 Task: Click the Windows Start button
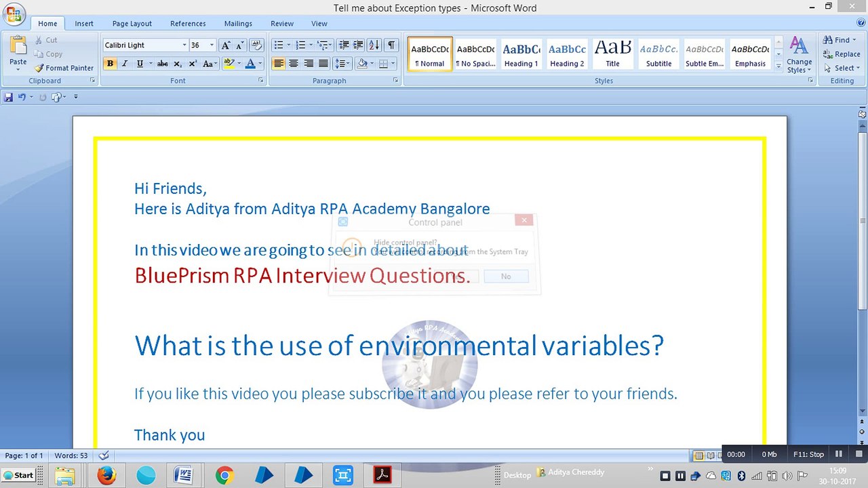pyautogui.click(x=18, y=475)
